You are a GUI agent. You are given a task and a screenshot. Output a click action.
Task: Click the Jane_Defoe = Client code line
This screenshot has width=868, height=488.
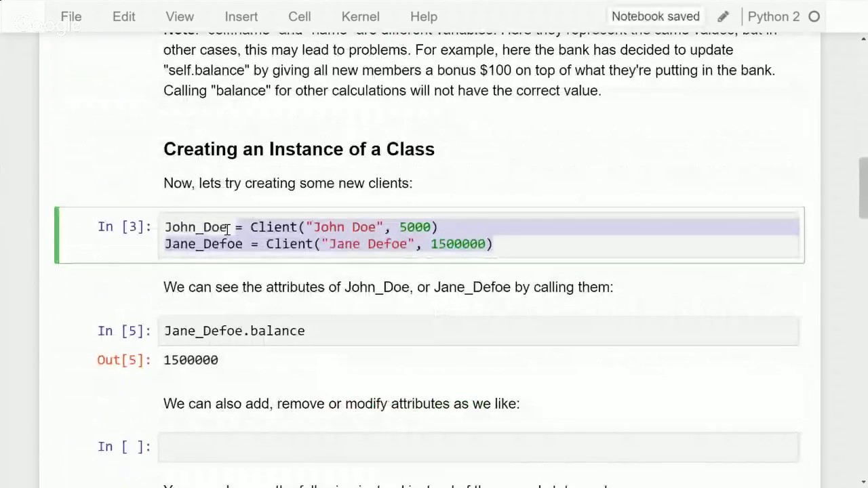coord(328,244)
